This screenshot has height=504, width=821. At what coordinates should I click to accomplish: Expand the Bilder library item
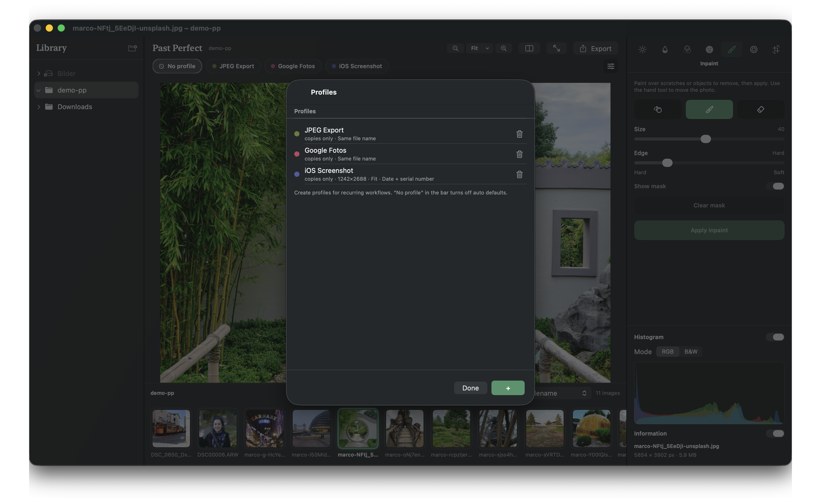point(39,73)
